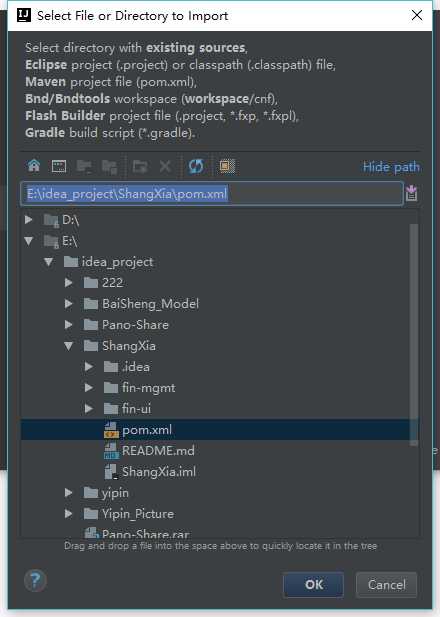This screenshot has height=617, width=440.
Task: Open recent path history button beside path field
Action: pos(411,193)
